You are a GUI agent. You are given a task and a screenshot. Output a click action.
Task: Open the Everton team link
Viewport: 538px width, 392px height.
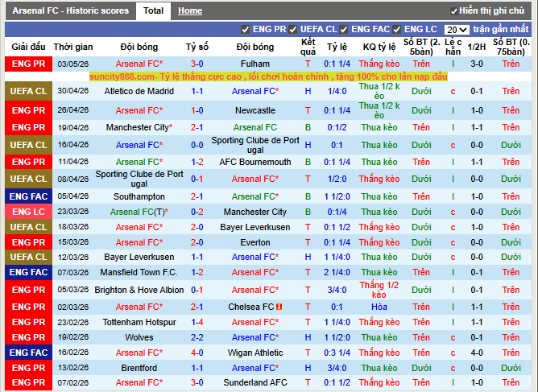pos(255,242)
